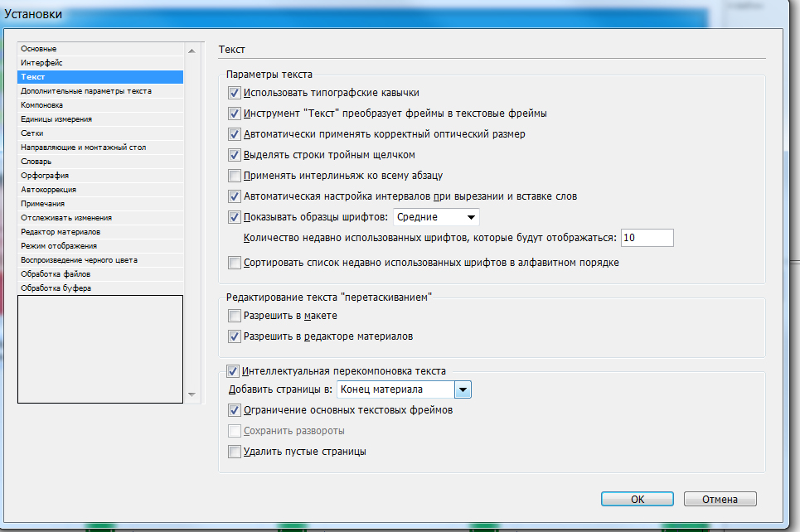Toggle Интеллектуальная перекомпоновка текста checkbox
The image size is (800, 532).
[233, 371]
